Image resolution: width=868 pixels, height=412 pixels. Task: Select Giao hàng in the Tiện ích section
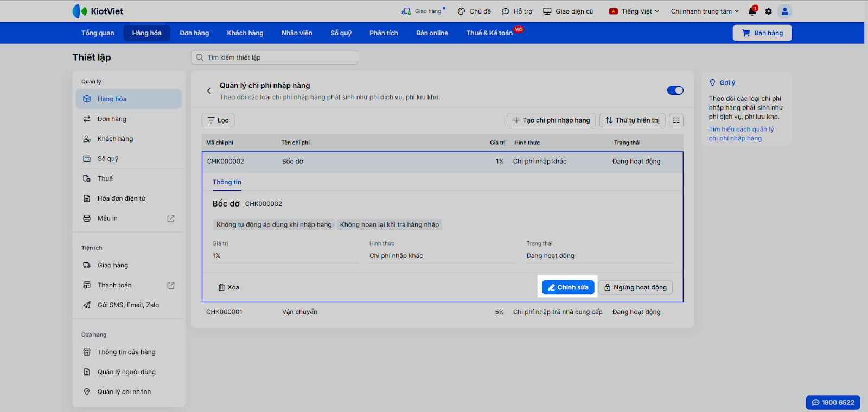point(129,265)
